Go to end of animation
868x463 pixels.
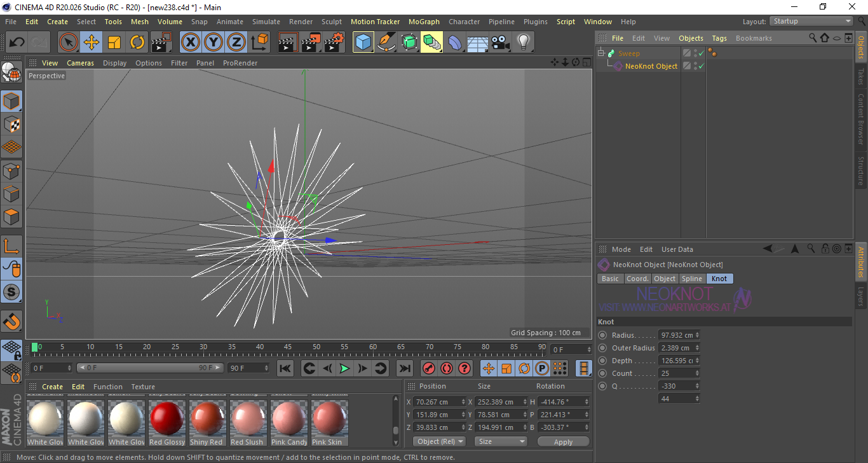[404, 368]
